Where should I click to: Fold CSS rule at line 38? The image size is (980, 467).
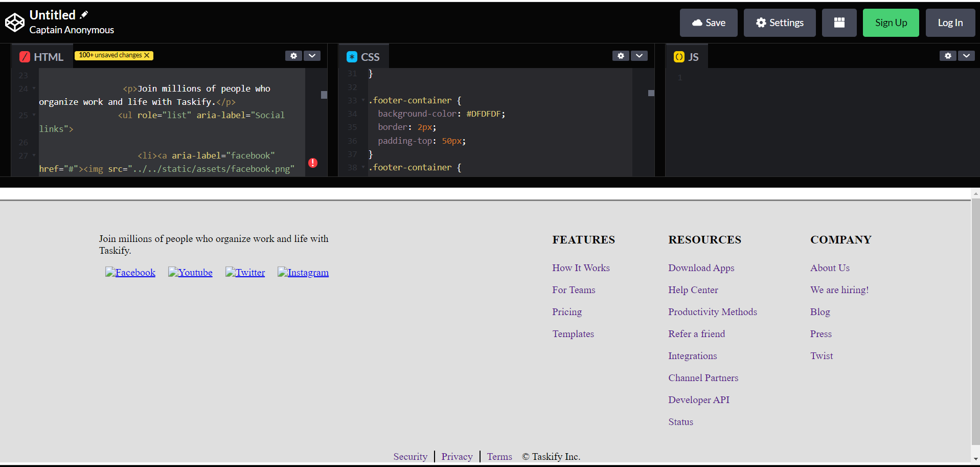(363, 167)
